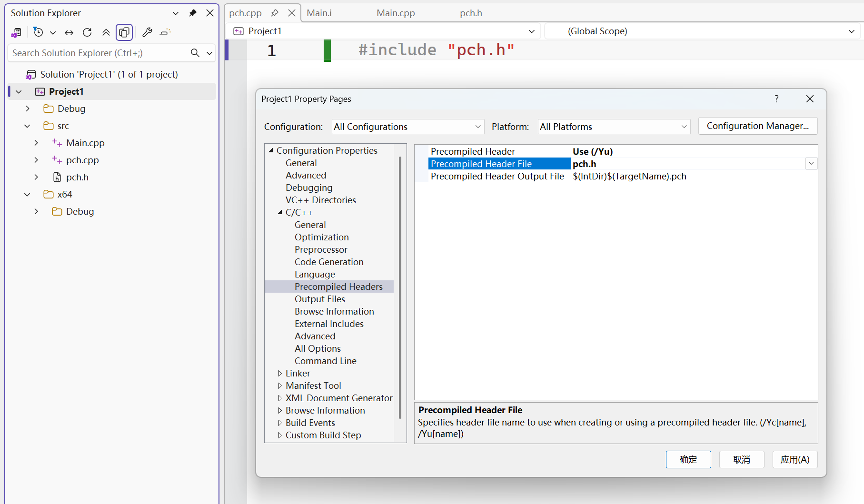
Task: Click the Solution Explorer search magnifier icon
Action: pyautogui.click(x=195, y=53)
